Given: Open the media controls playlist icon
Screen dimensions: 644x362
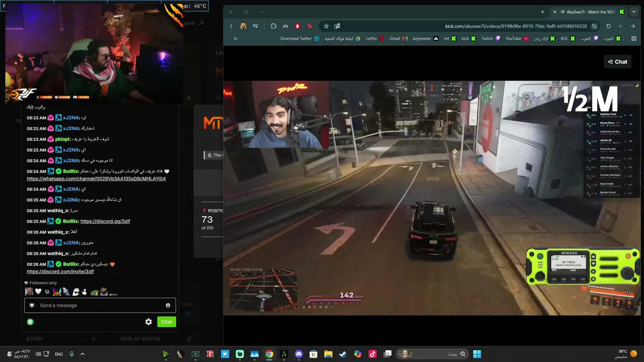Looking at the screenshot, I should click(256, 26).
